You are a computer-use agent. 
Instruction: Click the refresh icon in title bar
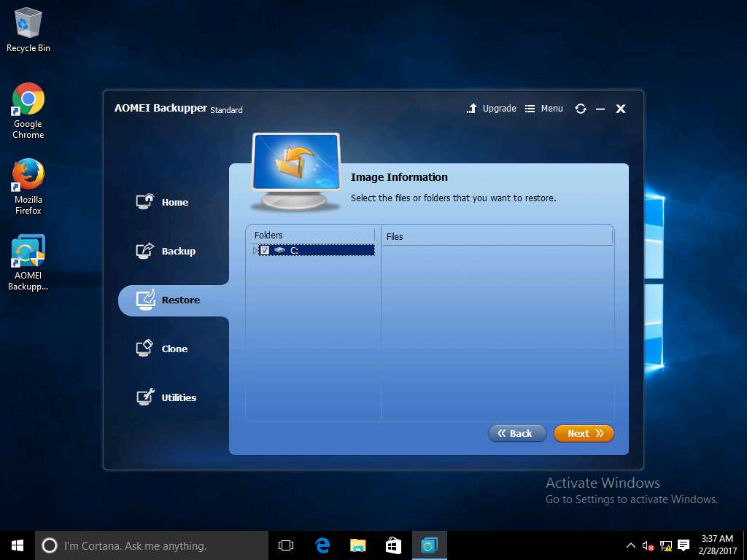coord(580,109)
